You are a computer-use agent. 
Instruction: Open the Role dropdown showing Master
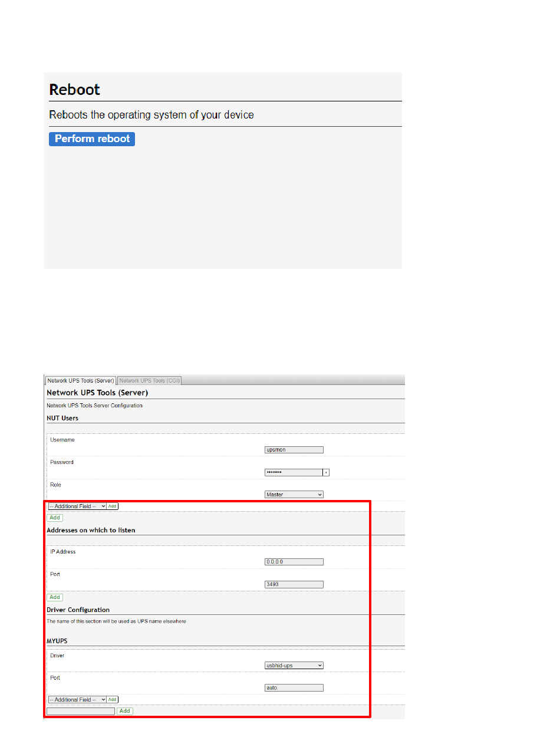click(x=294, y=495)
